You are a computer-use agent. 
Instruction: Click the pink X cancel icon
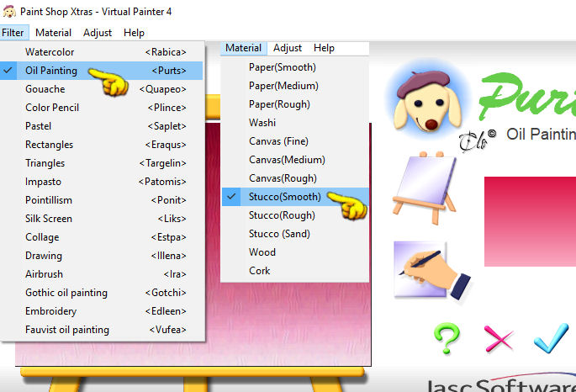coord(499,339)
